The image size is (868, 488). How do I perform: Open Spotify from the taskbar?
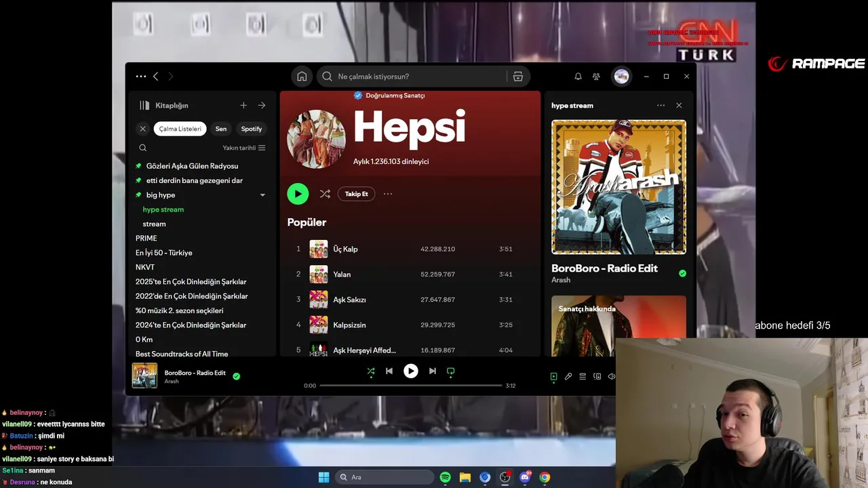445,477
